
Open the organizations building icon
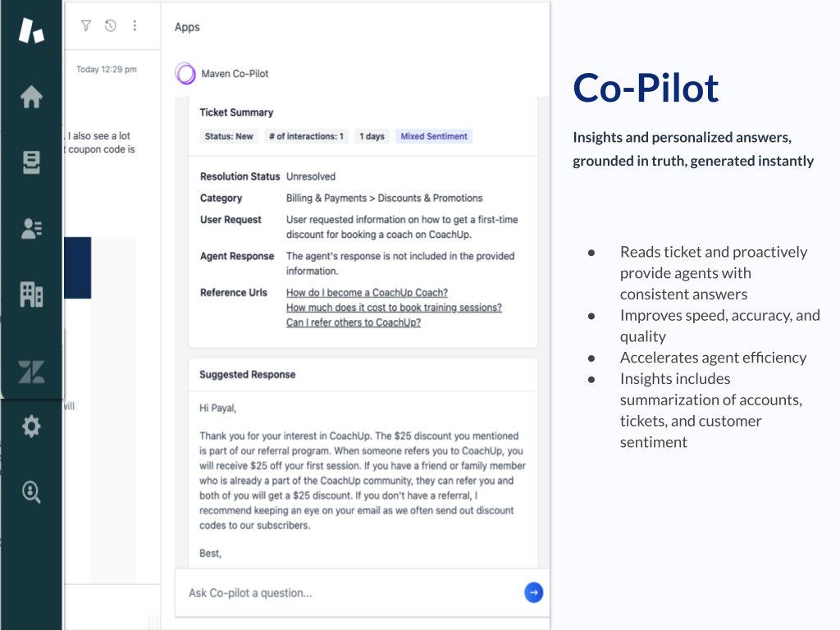(31, 294)
